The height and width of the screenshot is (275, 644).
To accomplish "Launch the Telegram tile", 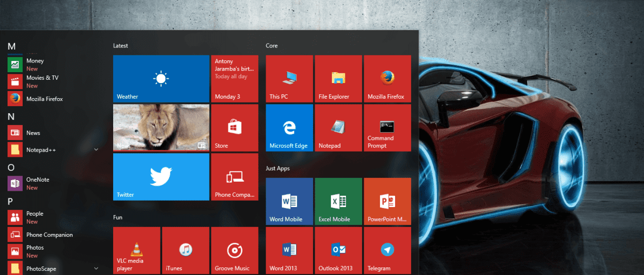I will pos(387,250).
